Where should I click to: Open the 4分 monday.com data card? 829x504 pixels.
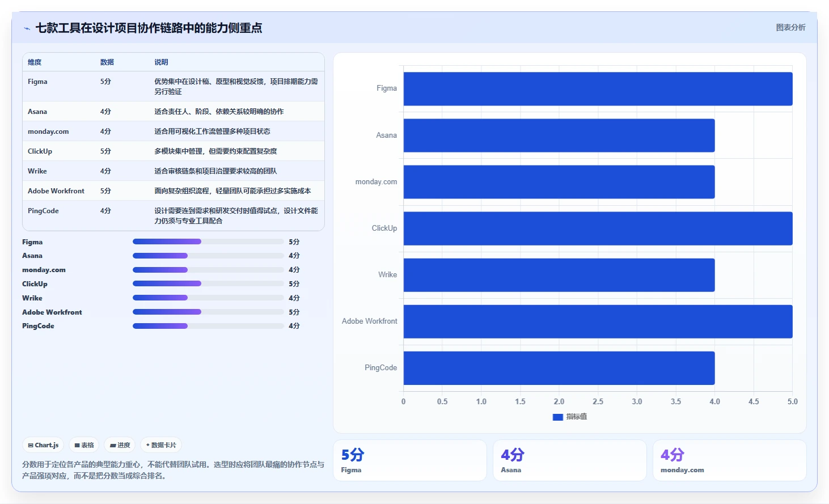[x=730, y=460]
